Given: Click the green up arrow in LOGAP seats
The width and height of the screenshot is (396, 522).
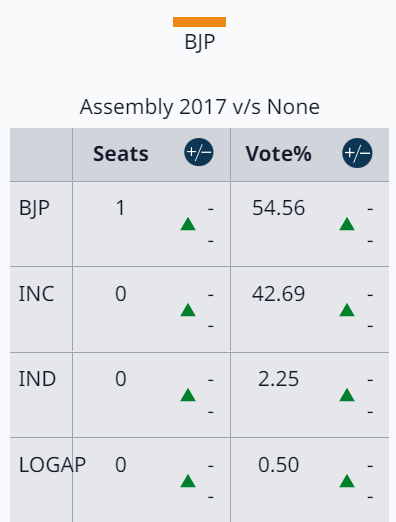Looking at the screenshot, I should [x=188, y=481].
